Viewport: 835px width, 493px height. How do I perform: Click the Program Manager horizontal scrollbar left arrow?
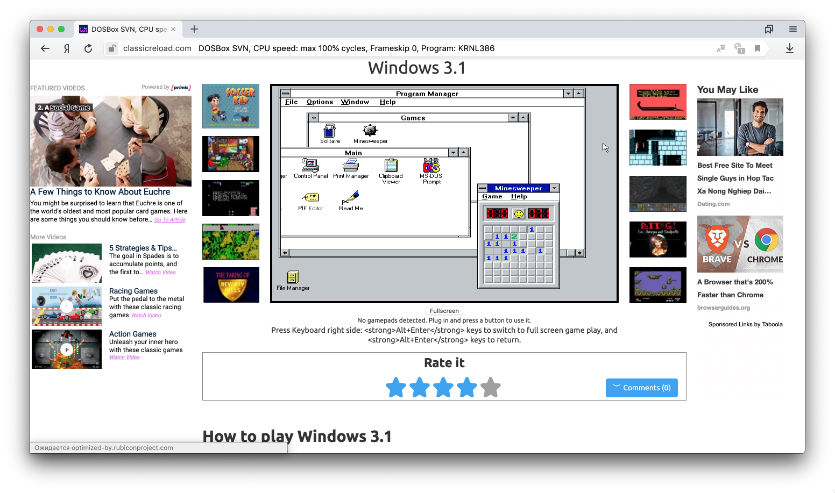click(285, 253)
